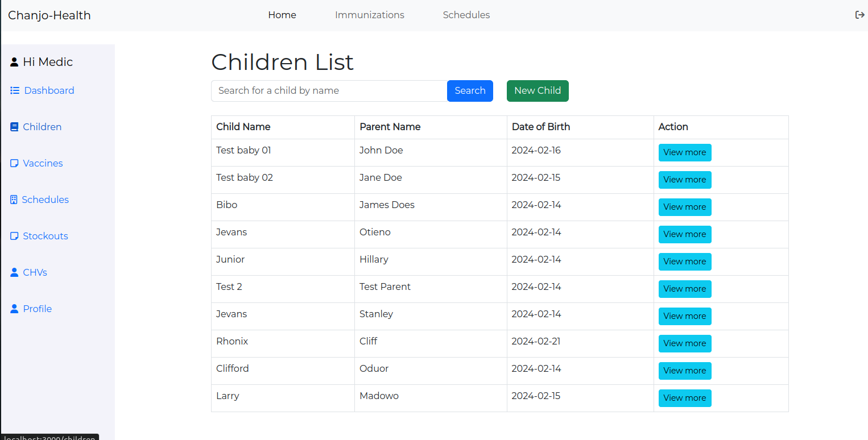Click the Vaccines note icon in sidebar
Image resolution: width=868 pixels, height=440 pixels.
(x=14, y=163)
